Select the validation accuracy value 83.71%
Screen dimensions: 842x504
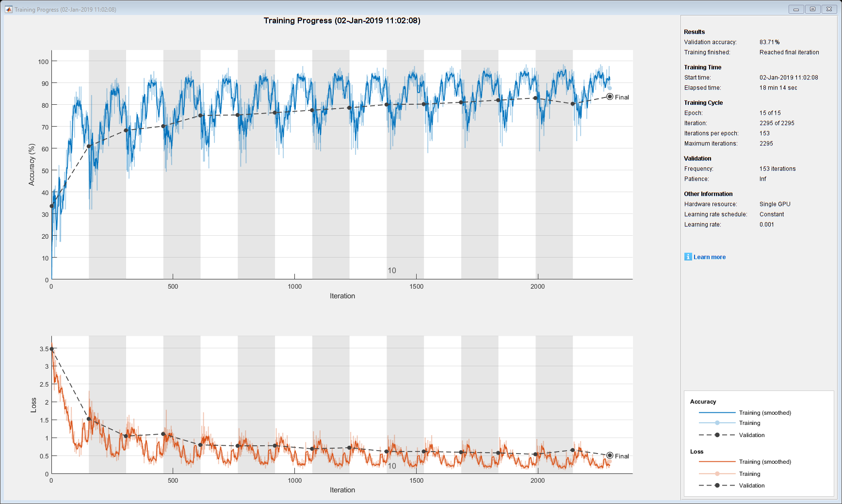pyautogui.click(x=770, y=42)
